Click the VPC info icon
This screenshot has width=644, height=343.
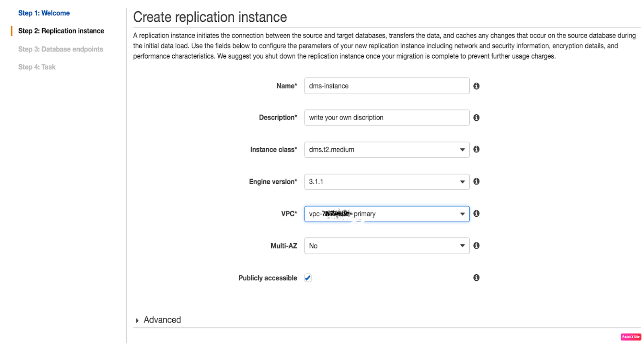(476, 214)
